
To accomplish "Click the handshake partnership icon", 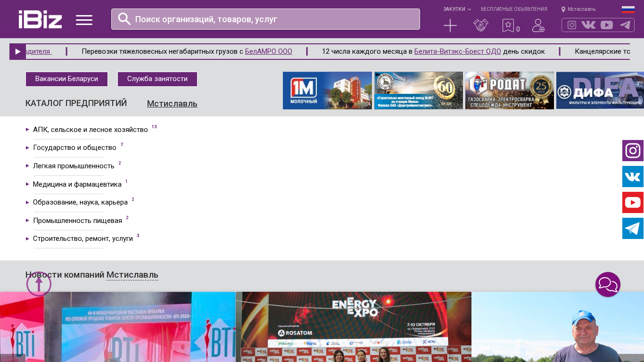I will [481, 25].
